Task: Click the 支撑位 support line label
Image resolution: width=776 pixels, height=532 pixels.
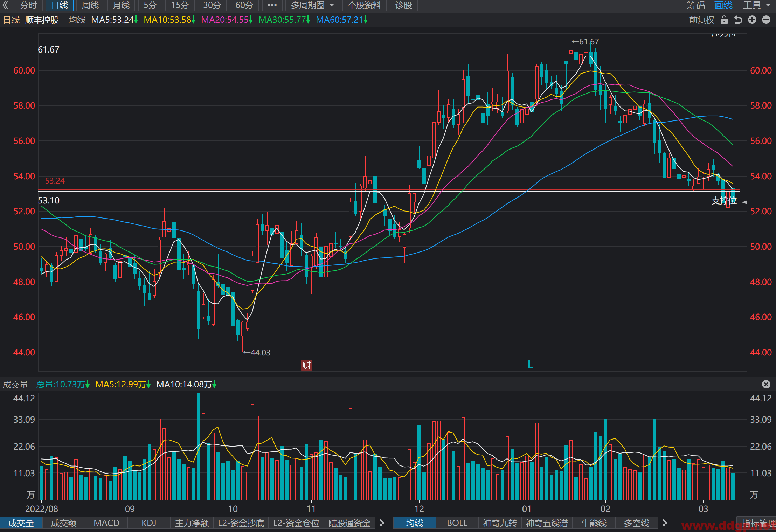Action: [724, 201]
